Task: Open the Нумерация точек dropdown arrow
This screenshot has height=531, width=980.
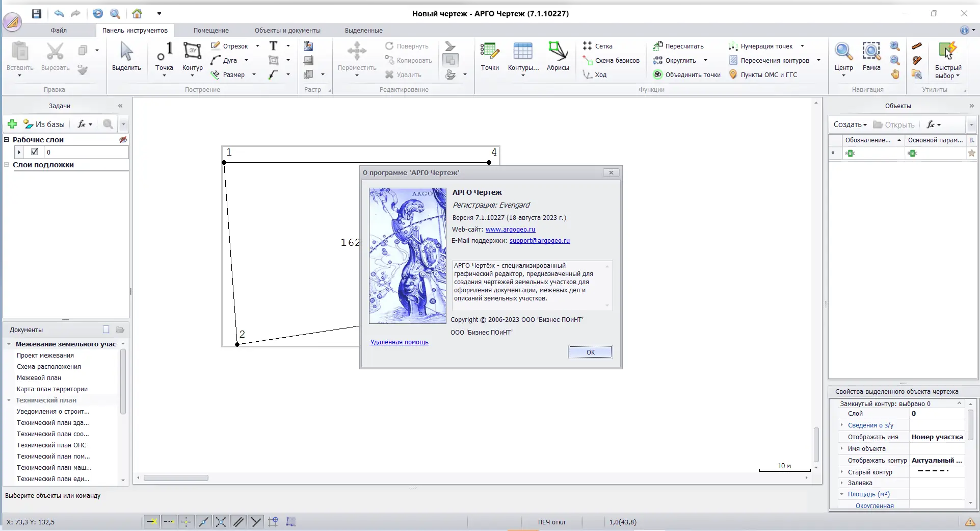Action: [802, 46]
